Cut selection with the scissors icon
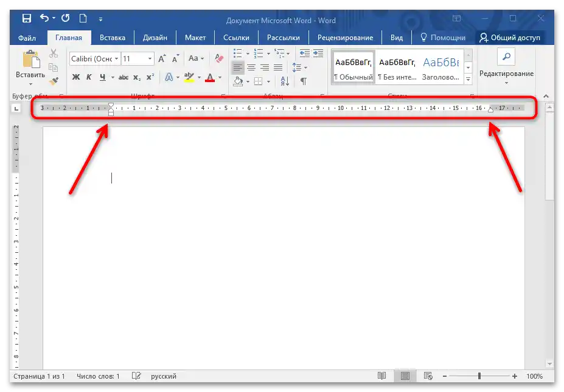The width and height of the screenshot is (564, 392). [x=54, y=53]
